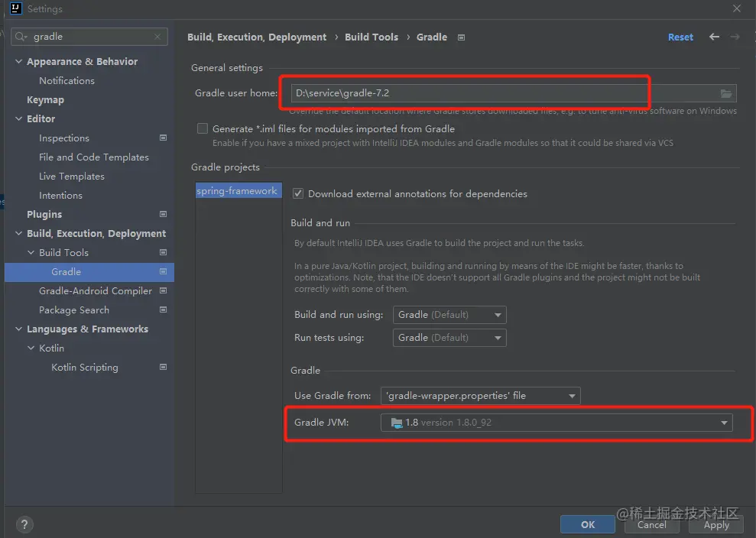Viewport: 756px width, 538px height.
Task: Focus the settings search field
Action: click(89, 37)
